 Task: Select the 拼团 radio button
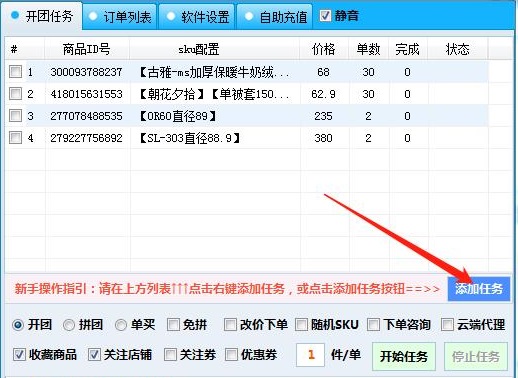click(x=69, y=325)
